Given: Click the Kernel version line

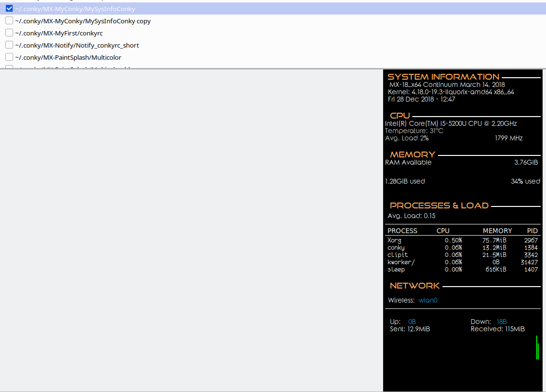Looking at the screenshot, I should coord(451,92).
